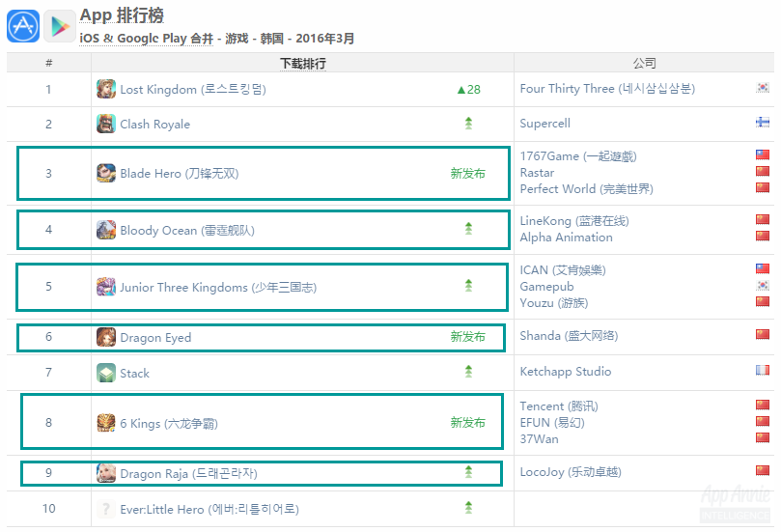This screenshot has height=532, width=781.
Task: Open the 1767Game company link
Action: (x=578, y=155)
